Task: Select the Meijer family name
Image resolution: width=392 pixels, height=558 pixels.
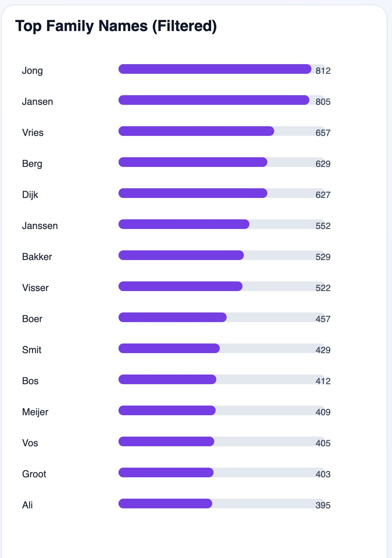Action: coord(35,412)
